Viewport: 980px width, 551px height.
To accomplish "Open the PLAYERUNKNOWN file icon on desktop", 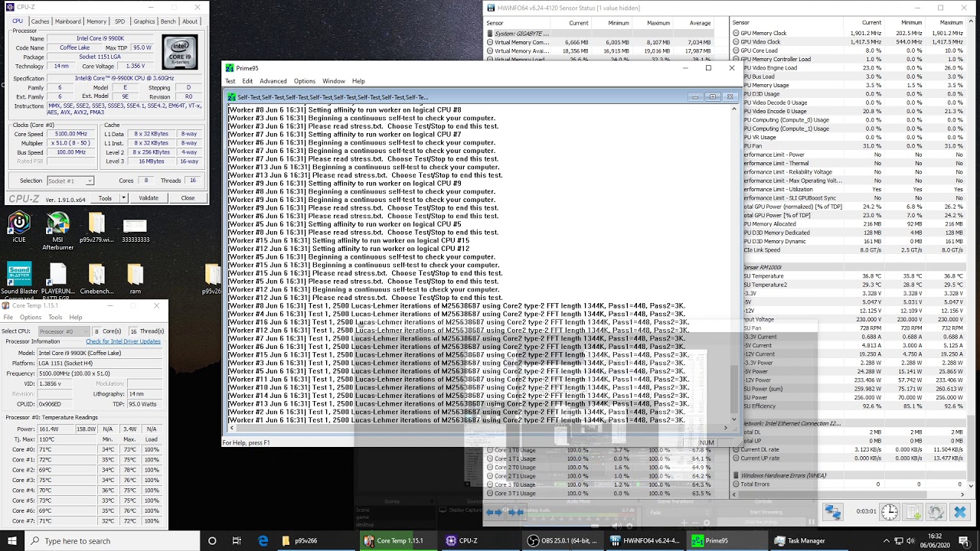I will [x=58, y=279].
